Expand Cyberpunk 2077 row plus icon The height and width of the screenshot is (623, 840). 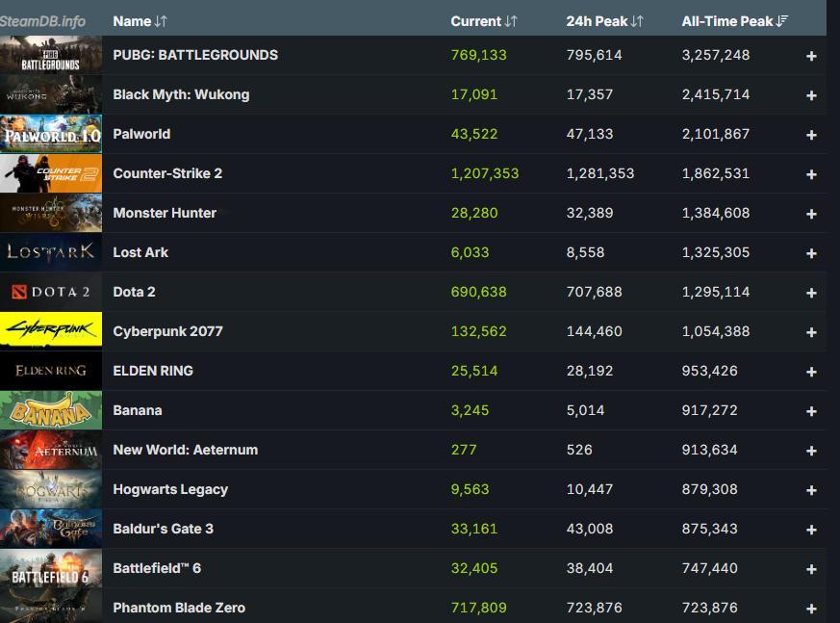pyautogui.click(x=811, y=332)
